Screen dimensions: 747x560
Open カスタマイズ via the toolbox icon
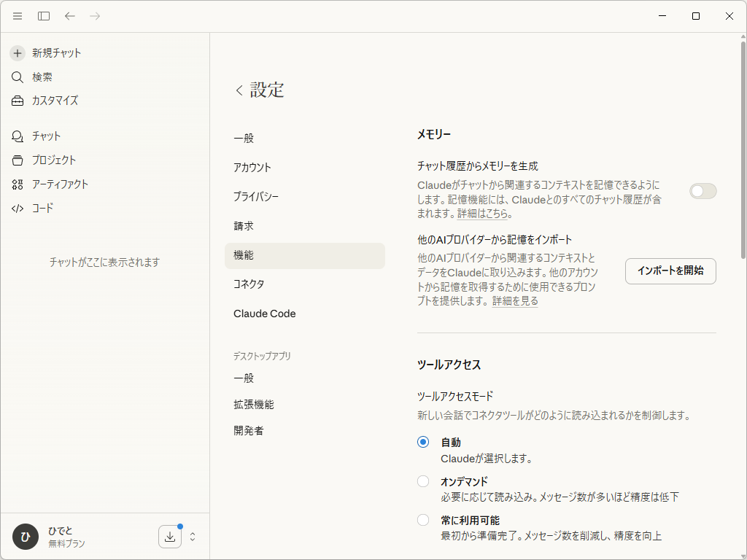coord(18,101)
